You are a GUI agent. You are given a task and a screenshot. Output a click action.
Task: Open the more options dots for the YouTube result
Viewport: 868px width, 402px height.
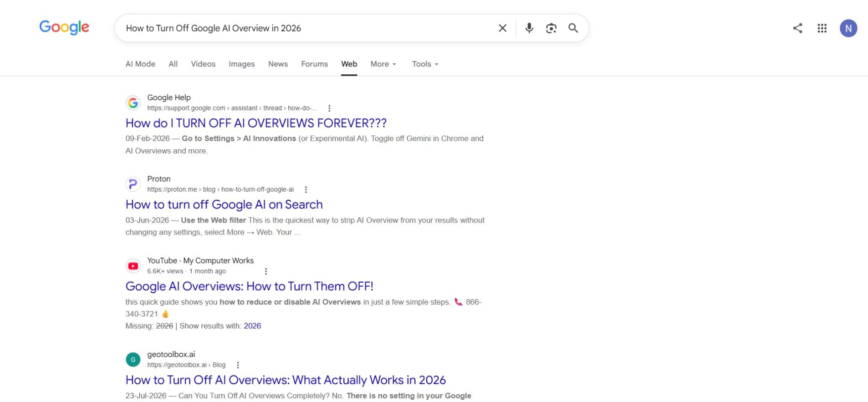(266, 271)
